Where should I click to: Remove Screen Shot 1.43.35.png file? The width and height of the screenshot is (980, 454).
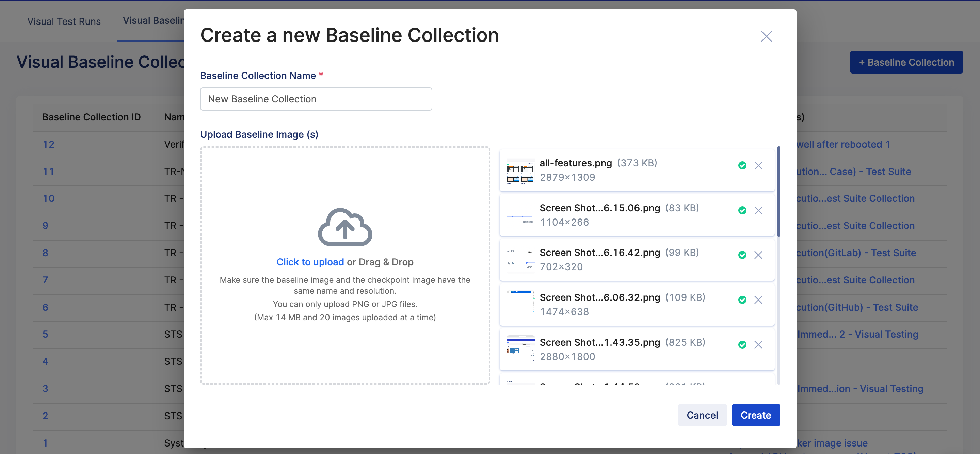758,345
